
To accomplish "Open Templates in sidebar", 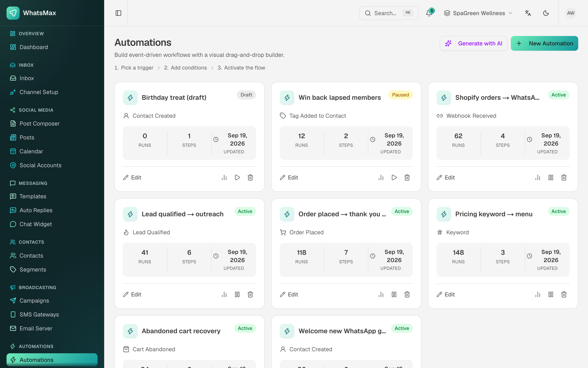I will [x=52, y=196].
